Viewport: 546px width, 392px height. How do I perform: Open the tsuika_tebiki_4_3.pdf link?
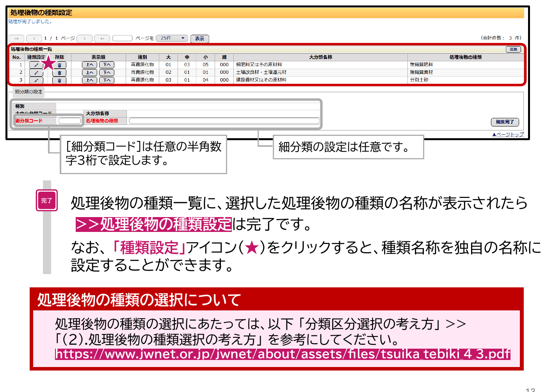(283, 354)
